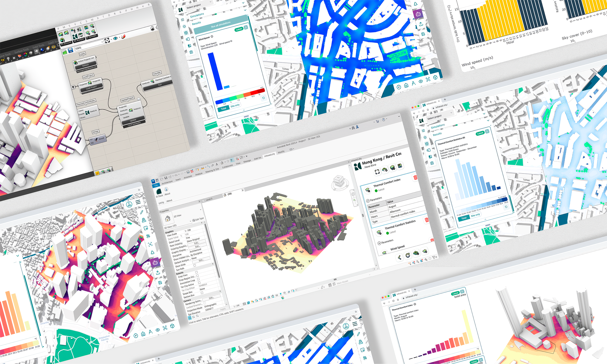Toggle the eye preview icon in Grasshopper canvas toolbar

pyautogui.click(x=115, y=39)
